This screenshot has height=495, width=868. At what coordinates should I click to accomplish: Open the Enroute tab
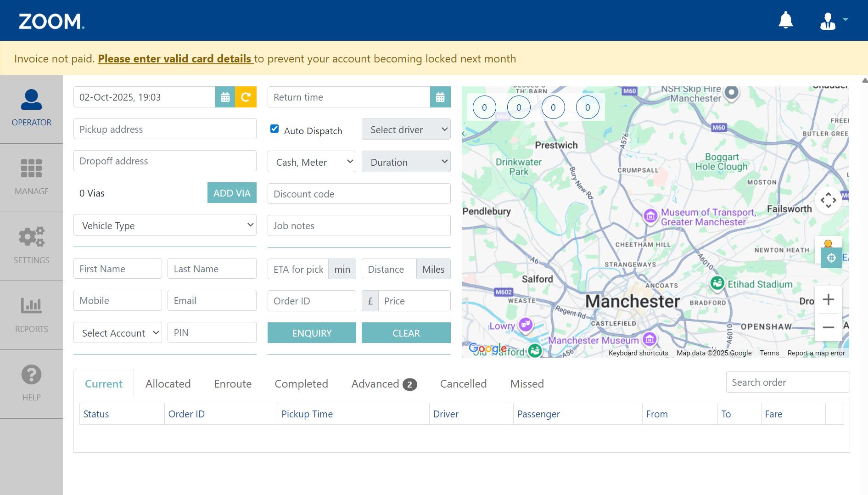coord(233,384)
